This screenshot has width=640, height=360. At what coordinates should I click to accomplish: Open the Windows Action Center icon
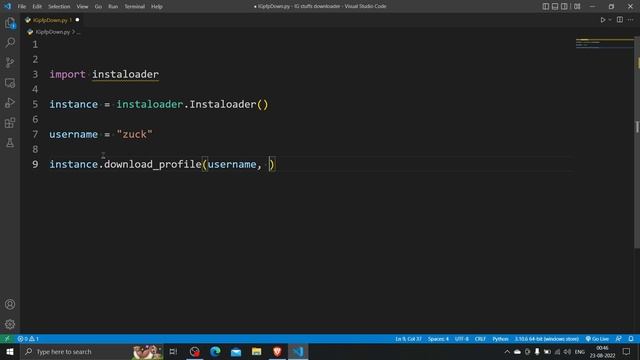point(627,352)
